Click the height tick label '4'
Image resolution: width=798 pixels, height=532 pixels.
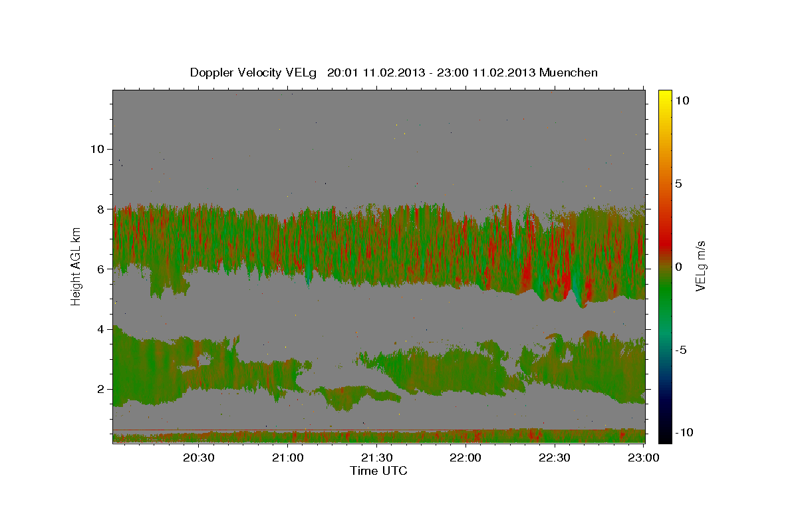click(x=101, y=329)
